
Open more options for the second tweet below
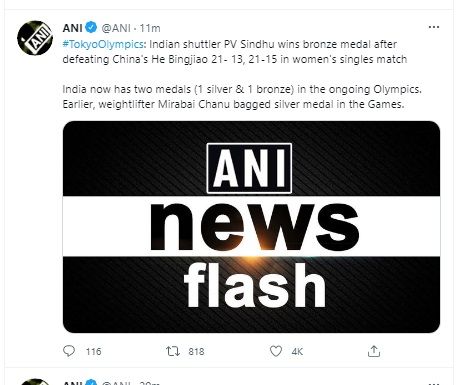(x=434, y=383)
